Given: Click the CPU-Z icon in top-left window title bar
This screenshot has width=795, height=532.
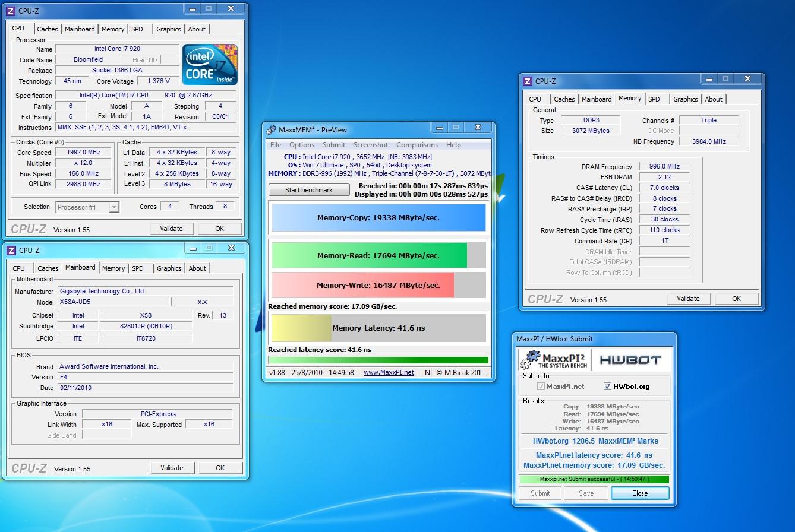Looking at the screenshot, I should point(11,11).
